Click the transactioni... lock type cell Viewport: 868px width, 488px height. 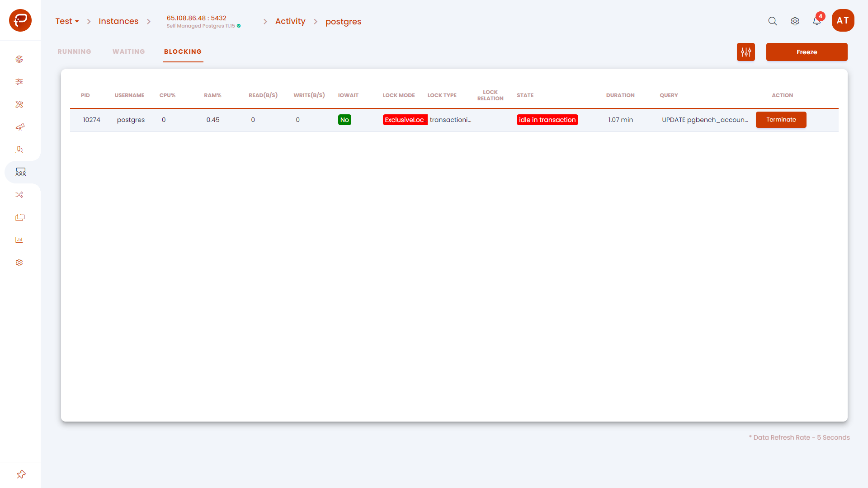pyautogui.click(x=450, y=120)
